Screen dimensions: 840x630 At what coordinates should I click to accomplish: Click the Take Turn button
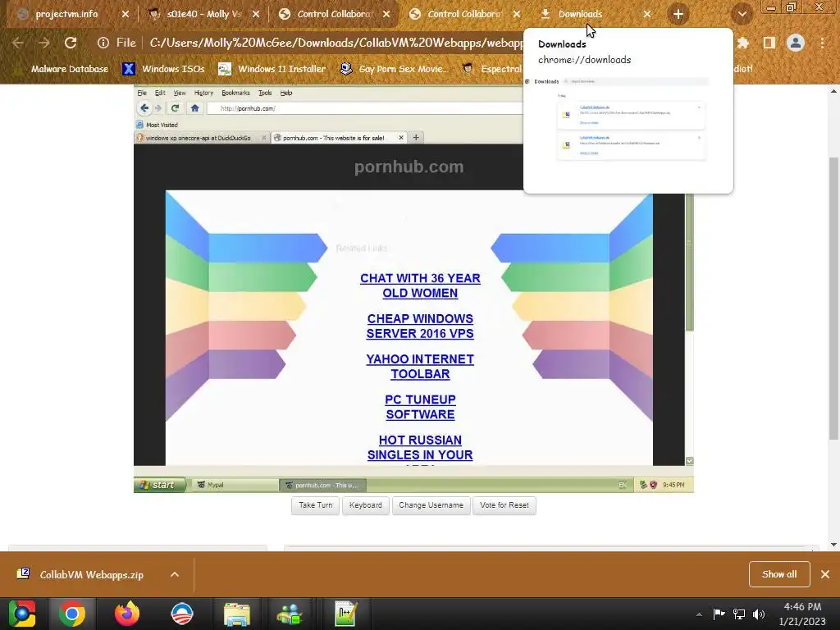[316, 505]
